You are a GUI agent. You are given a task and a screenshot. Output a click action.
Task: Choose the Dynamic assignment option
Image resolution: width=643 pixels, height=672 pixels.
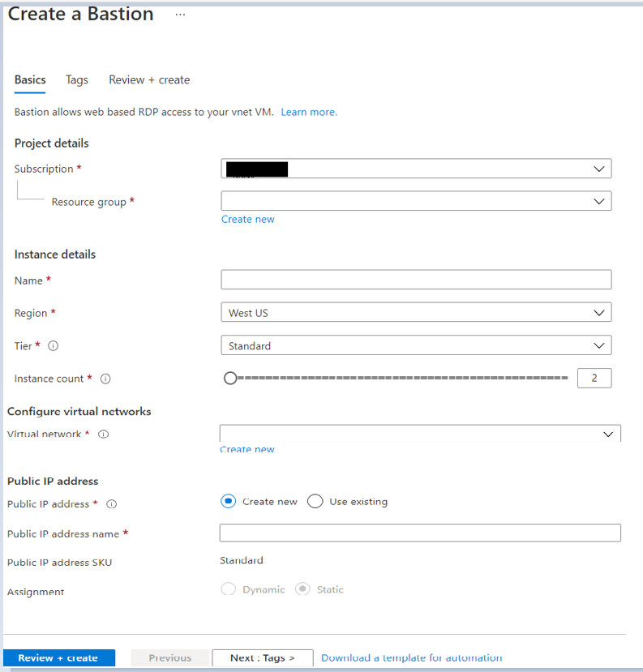tap(228, 589)
